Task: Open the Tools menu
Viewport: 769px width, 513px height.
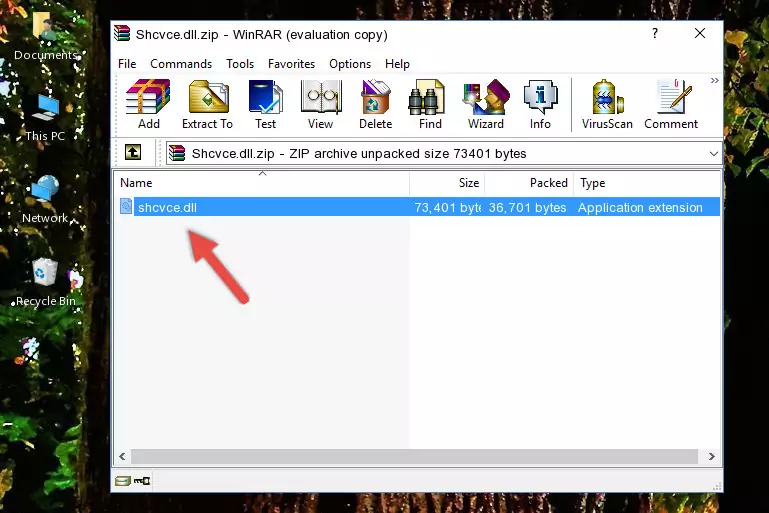Action: tap(240, 64)
